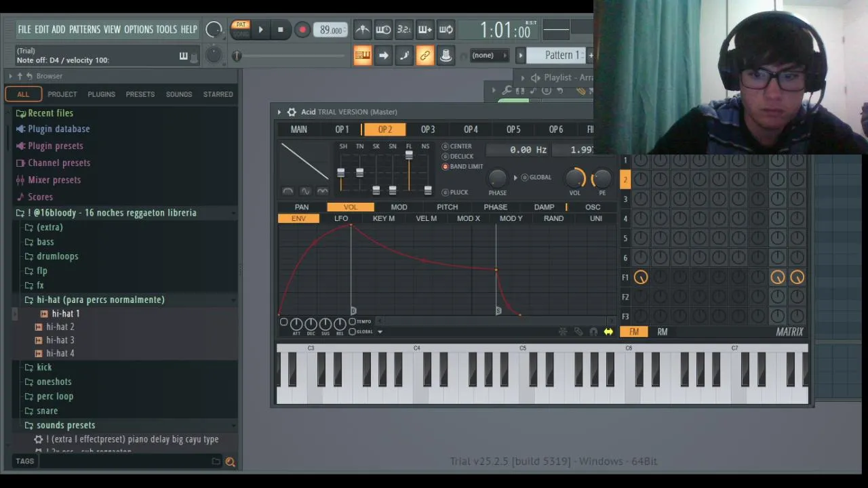Expand the kick folder
The height and width of the screenshot is (488, 868).
click(44, 367)
